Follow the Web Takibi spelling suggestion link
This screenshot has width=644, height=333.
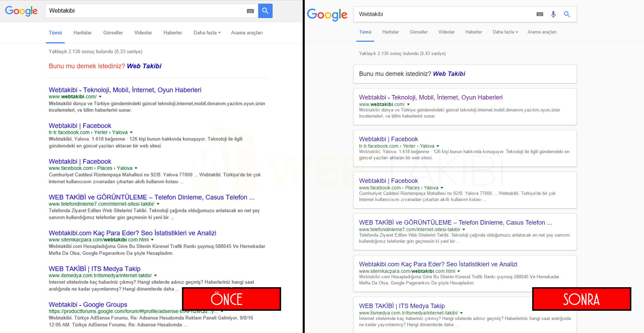[x=144, y=66]
